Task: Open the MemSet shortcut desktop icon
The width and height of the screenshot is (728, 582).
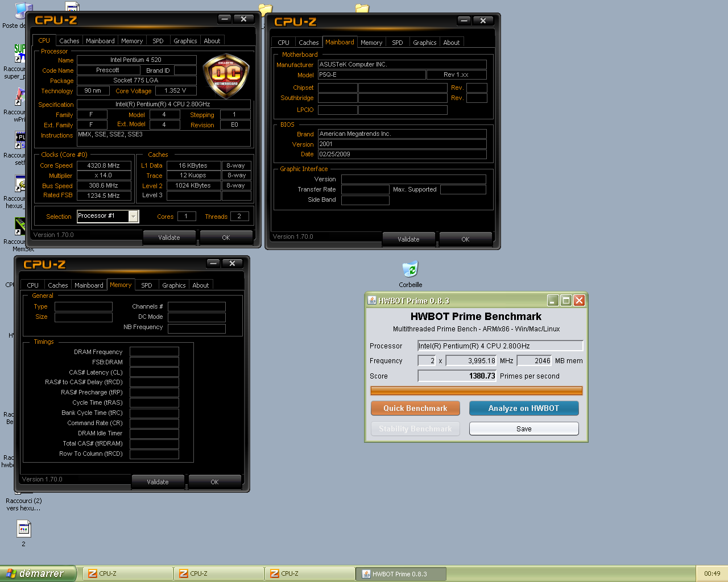Action: [x=20, y=226]
